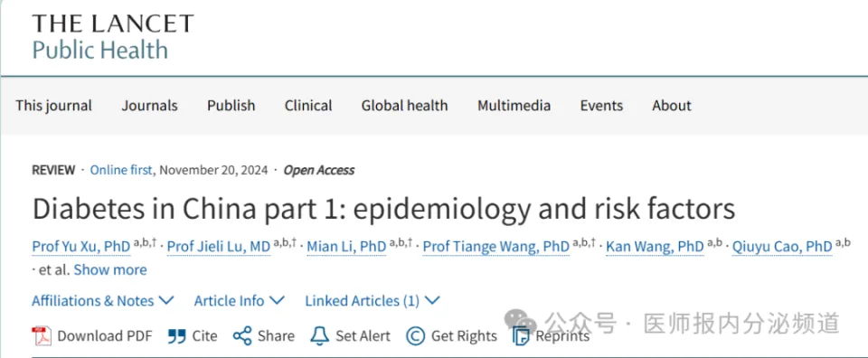Open The Lancet Public Health logo
The image size is (868, 358).
pyautogui.click(x=113, y=37)
